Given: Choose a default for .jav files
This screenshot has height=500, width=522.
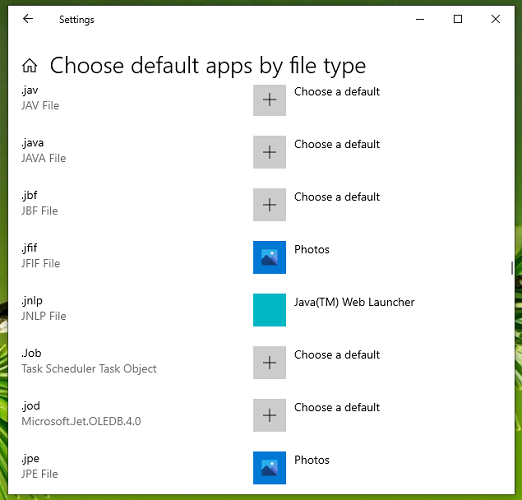Looking at the screenshot, I should [x=337, y=92].
